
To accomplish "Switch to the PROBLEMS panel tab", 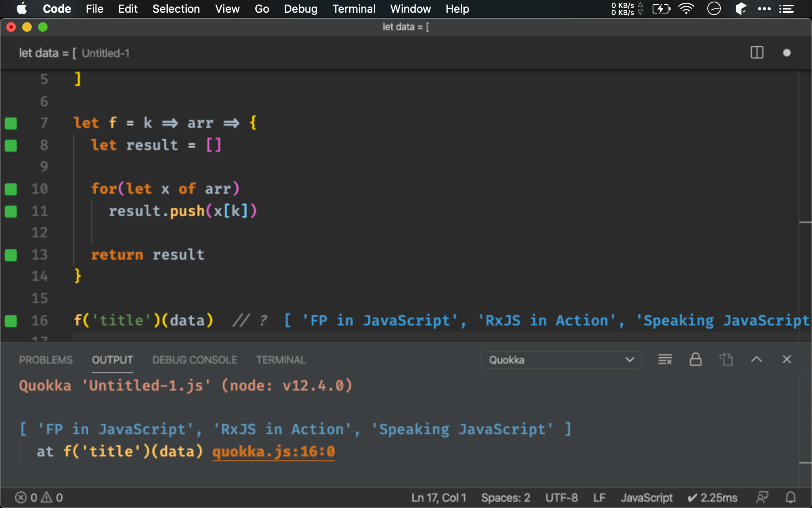I will click(46, 360).
